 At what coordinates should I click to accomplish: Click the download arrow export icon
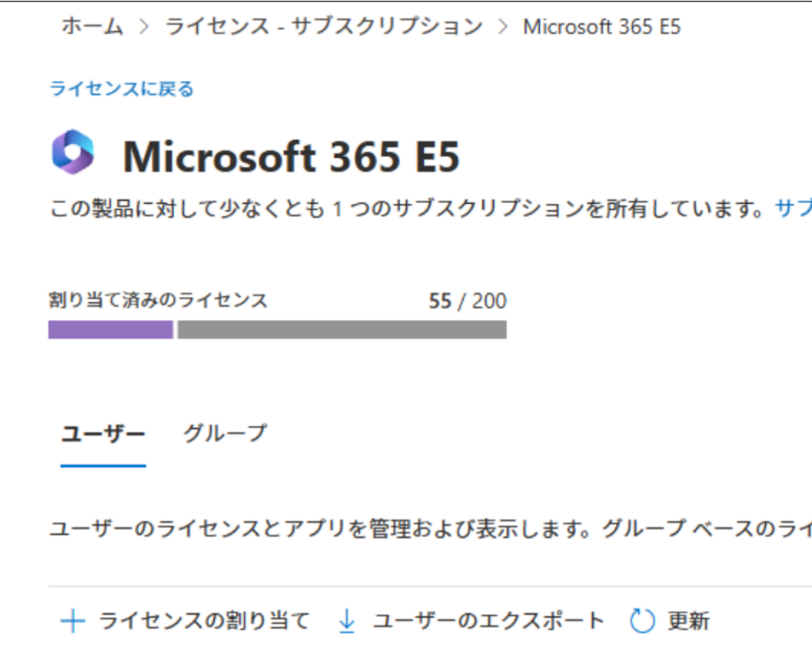[x=347, y=621]
